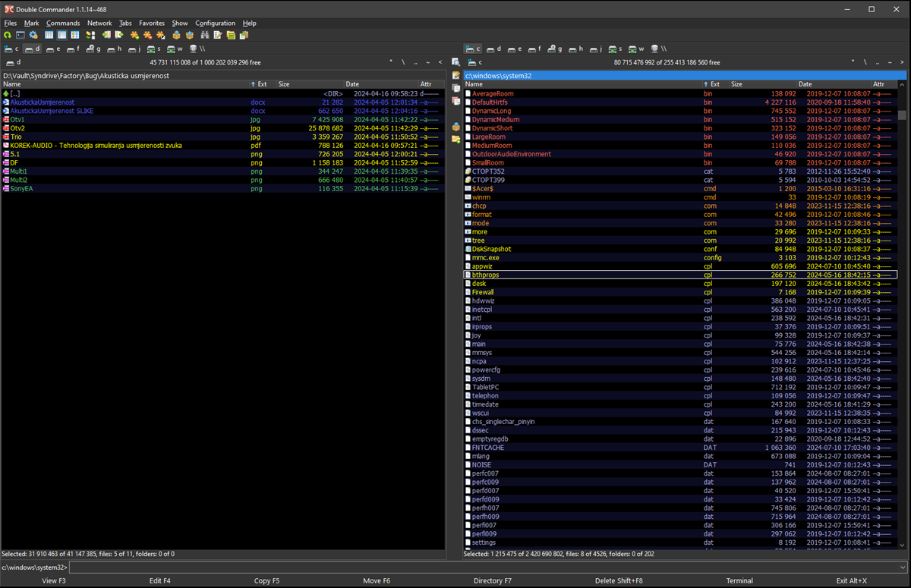Screen dimensions: 911x588
Task: Open the multi-rename tool icon
Action: pyautogui.click(x=218, y=35)
